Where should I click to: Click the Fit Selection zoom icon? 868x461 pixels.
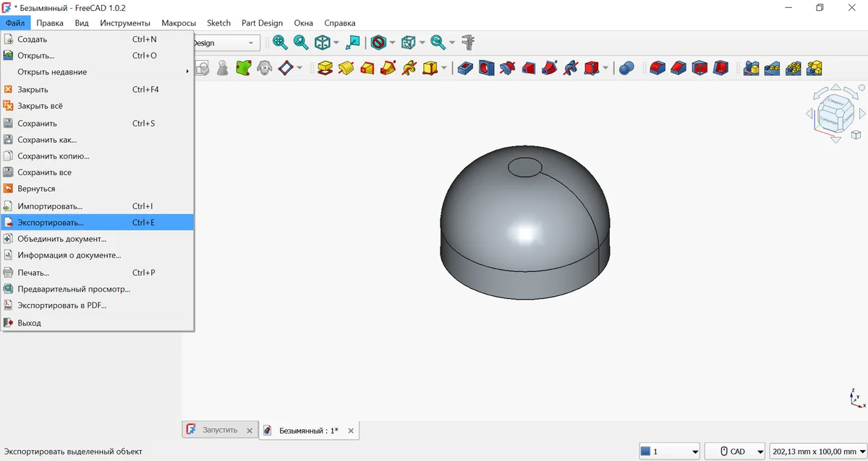click(301, 43)
